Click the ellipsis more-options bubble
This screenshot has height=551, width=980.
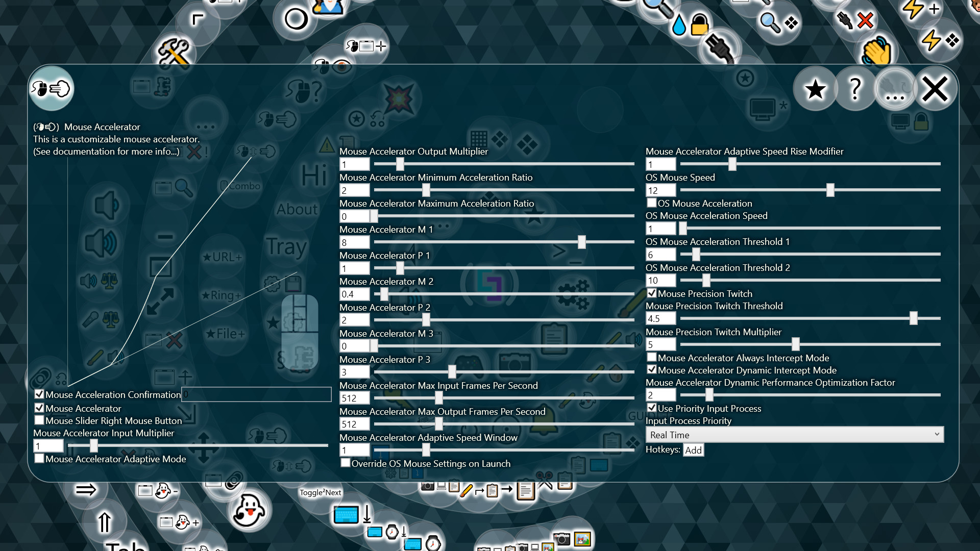pyautogui.click(x=895, y=88)
